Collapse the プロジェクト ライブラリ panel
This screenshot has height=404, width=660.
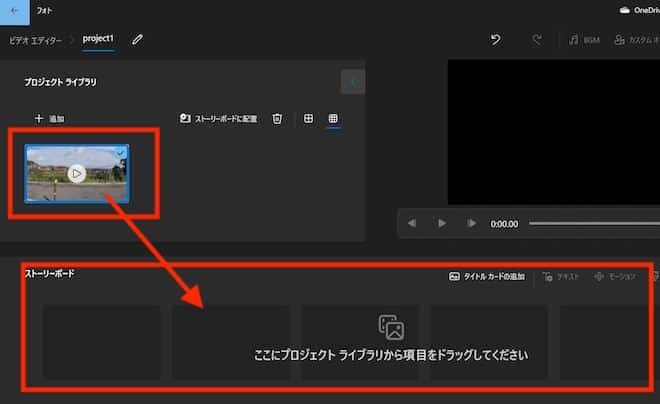tap(352, 82)
